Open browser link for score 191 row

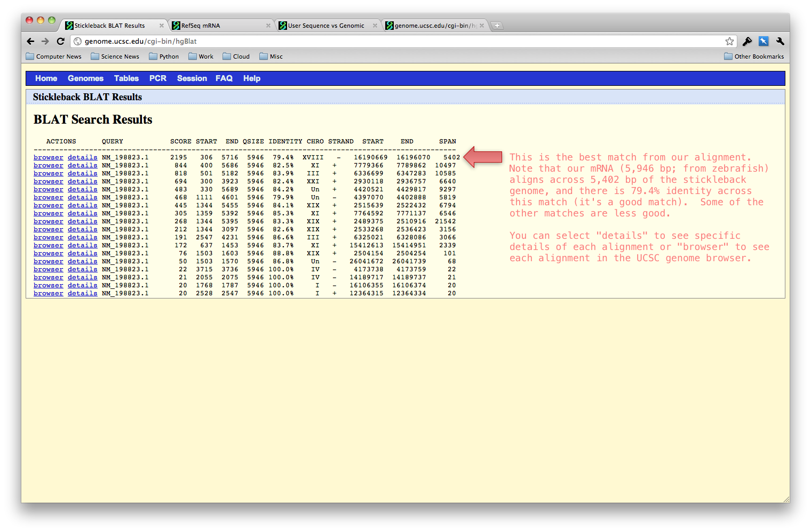point(49,237)
